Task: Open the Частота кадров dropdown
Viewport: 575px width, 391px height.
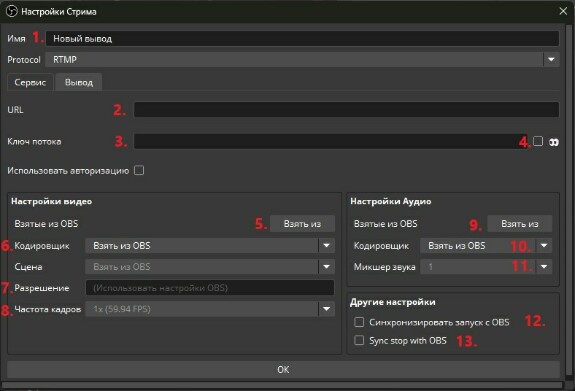Action: point(210,309)
